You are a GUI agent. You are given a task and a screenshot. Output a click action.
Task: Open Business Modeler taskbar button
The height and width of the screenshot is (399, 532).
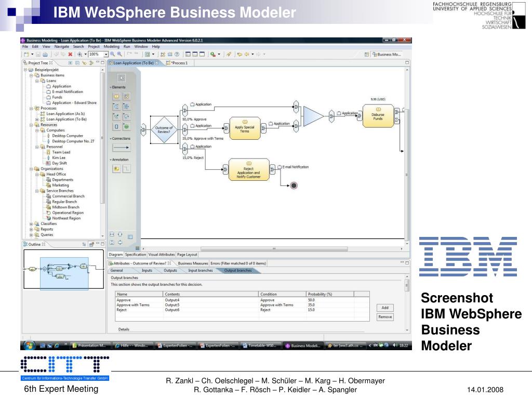303,345
